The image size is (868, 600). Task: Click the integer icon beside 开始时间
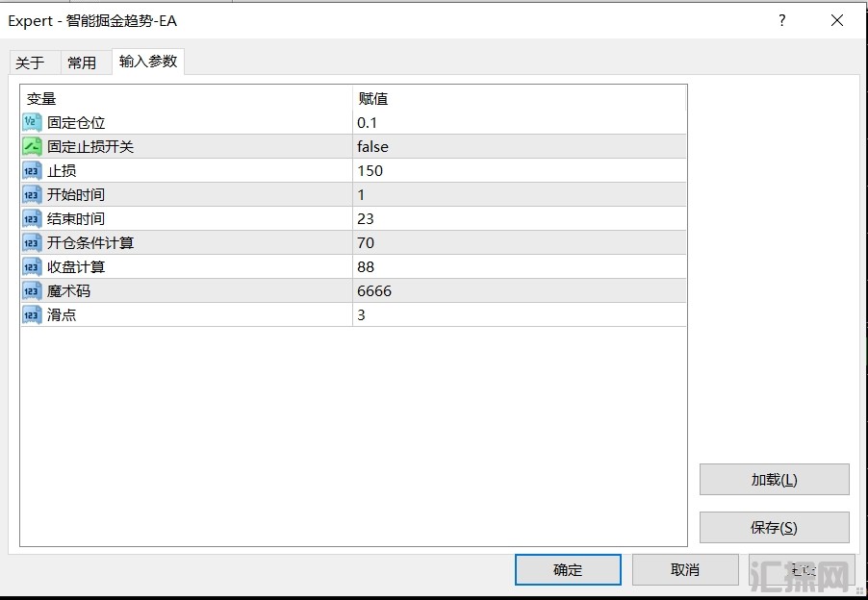click(x=32, y=194)
